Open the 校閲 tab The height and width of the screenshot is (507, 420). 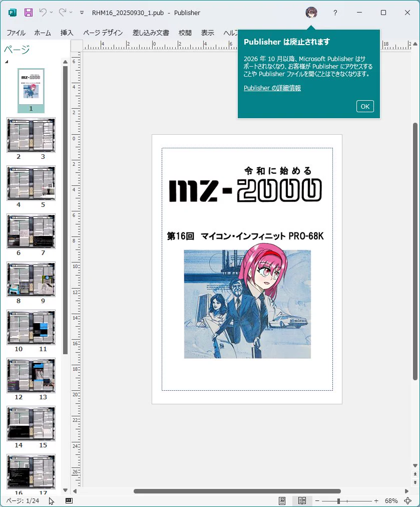pos(185,33)
